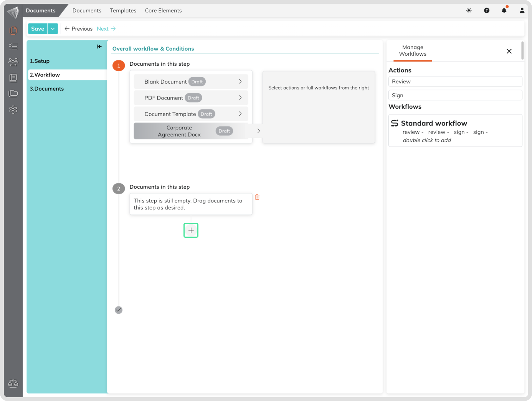Open the Core Elements menu tab

click(x=163, y=10)
